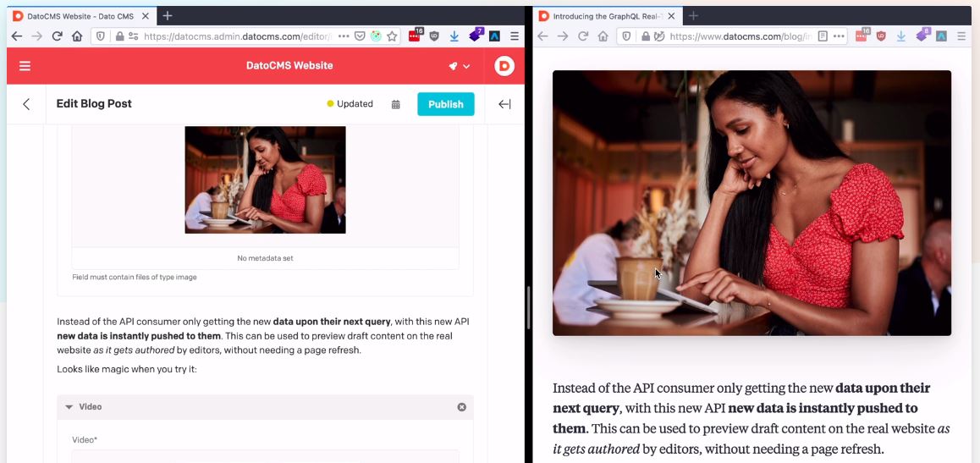Focus the datocms.admin.datocms.com URL field
The width and height of the screenshot is (980, 463).
[x=238, y=36]
